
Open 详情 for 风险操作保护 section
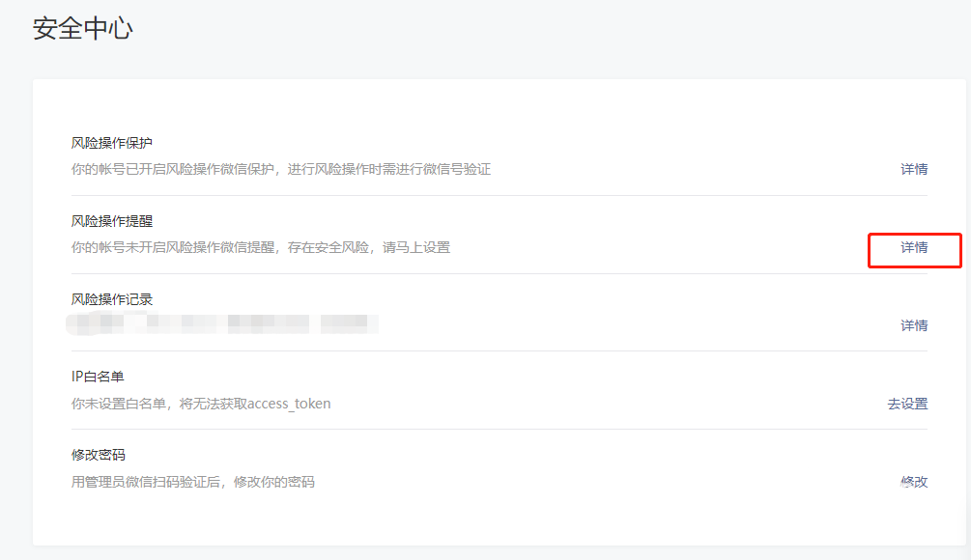point(914,169)
